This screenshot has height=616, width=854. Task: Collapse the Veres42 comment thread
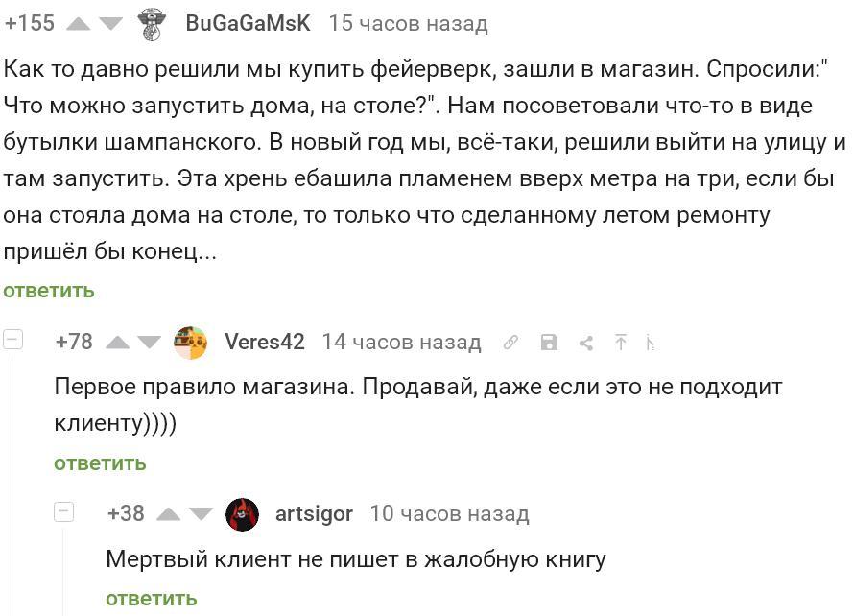point(12,339)
